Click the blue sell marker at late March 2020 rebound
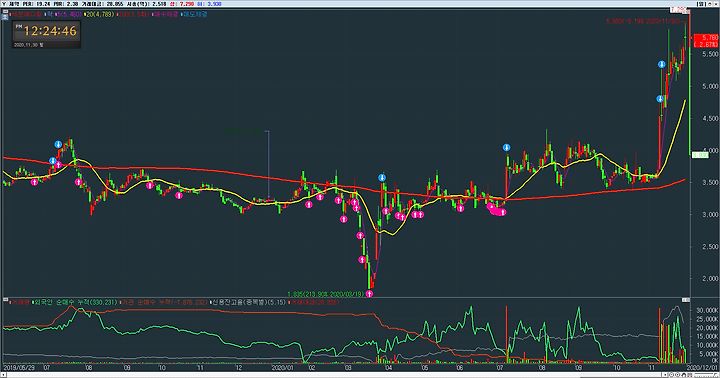The height and width of the screenshot is (378, 720). [382, 178]
